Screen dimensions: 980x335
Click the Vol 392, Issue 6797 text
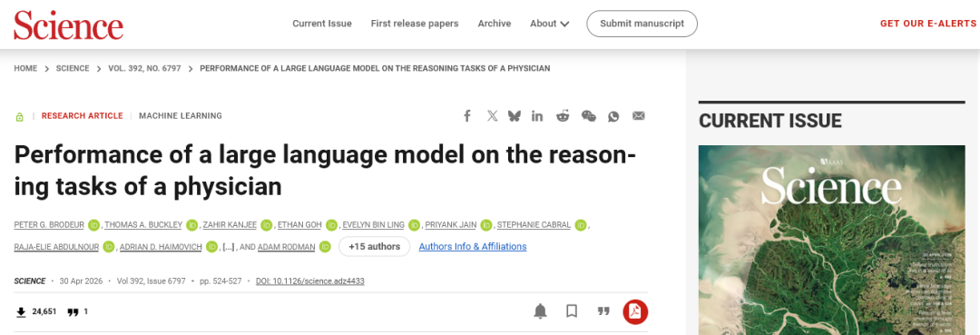pyautogui.click(x=152, y=281)
